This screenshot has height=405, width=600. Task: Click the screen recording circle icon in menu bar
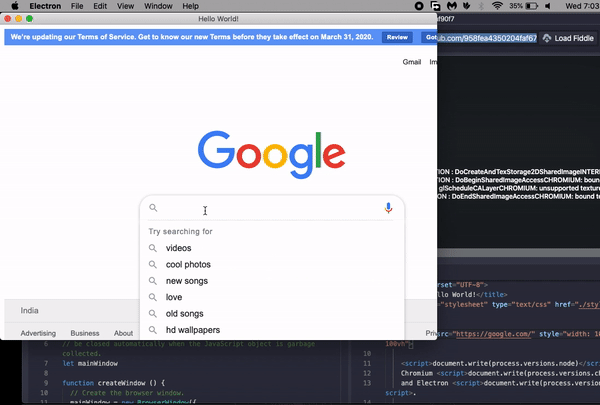point(419,6)
